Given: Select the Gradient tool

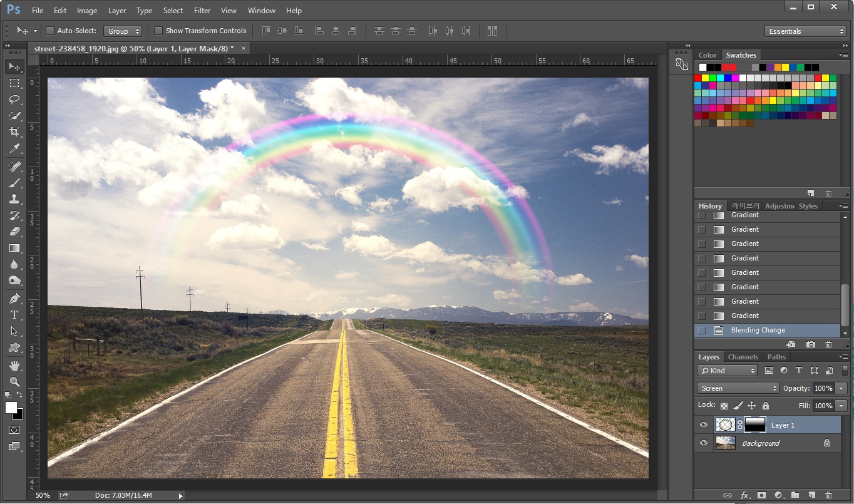Looking at the screenshot, I should [14, 248].
